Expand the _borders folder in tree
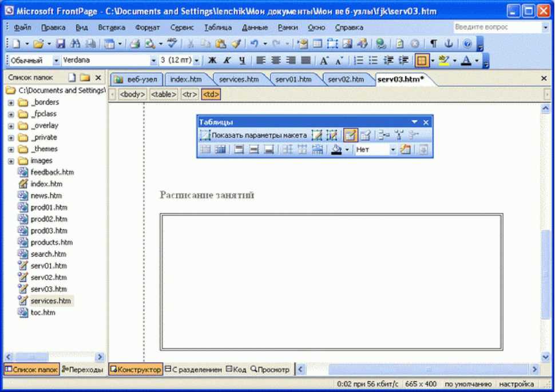The image size is (555, 392). coord(10,102)
